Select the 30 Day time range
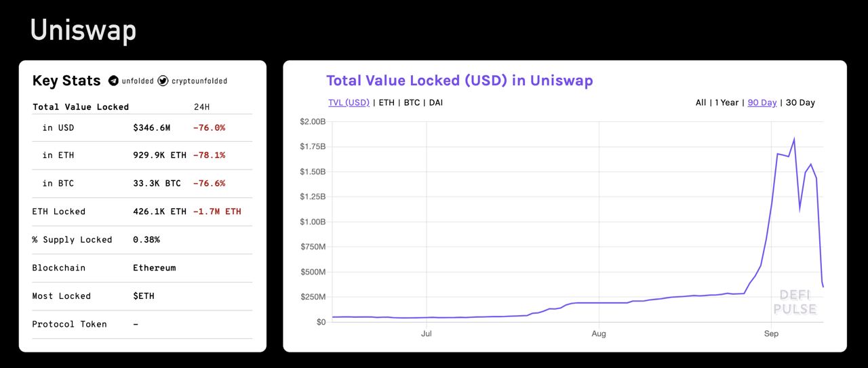The width and height of the screenshot is (868, 368). pos(800,103)
